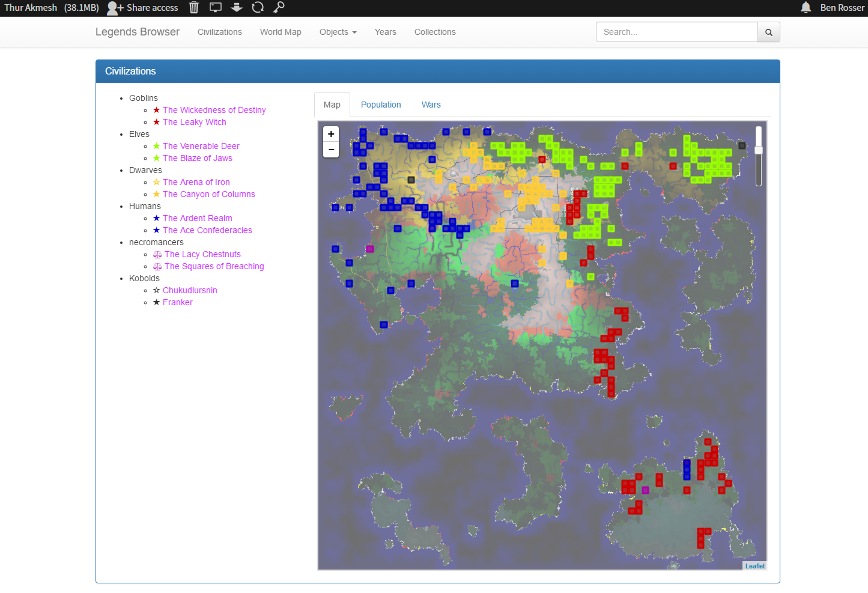Open Share access with user-plus icon
This screenshot has height=593, width=868.
point(142,8)
